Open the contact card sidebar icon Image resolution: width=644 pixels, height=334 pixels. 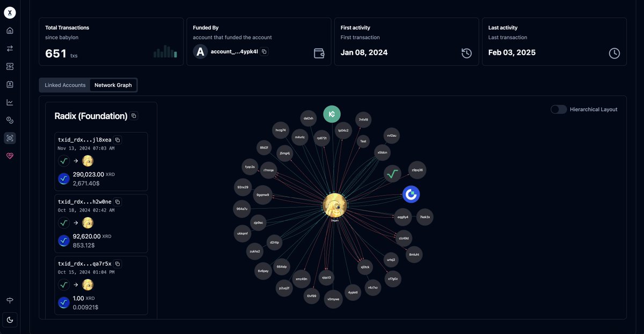pos(10,84)
